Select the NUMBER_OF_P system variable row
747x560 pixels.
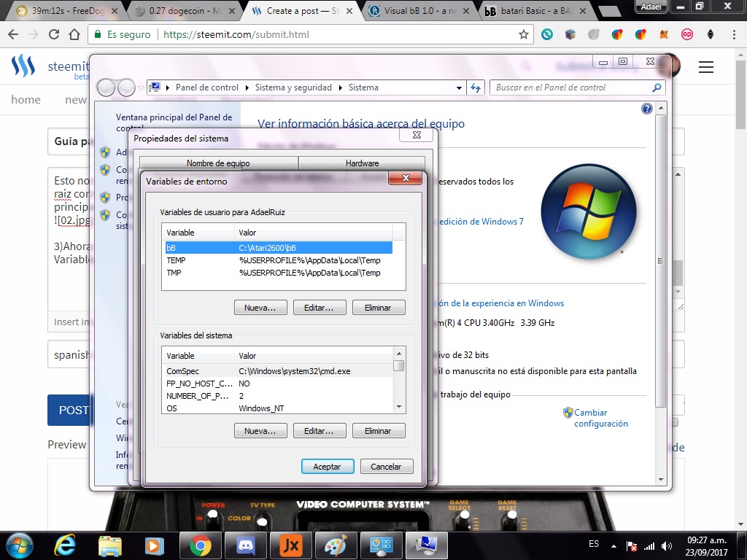278,396
